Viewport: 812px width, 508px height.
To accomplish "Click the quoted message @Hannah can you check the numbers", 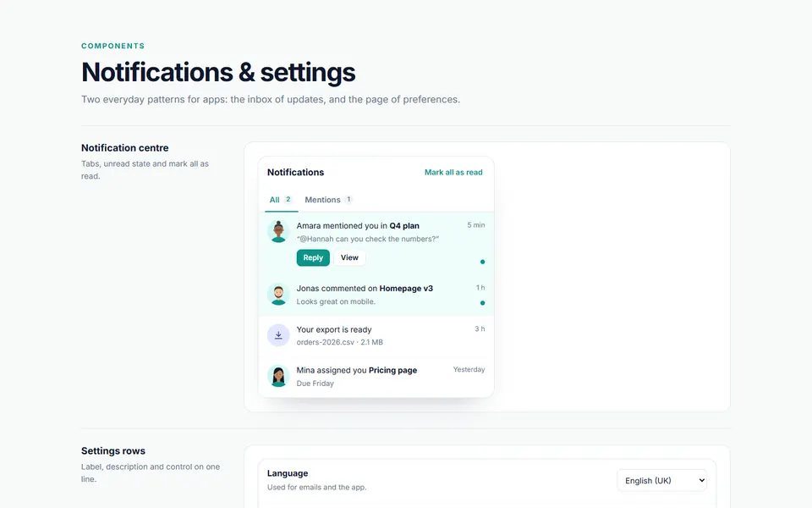I will click(368, 239).
